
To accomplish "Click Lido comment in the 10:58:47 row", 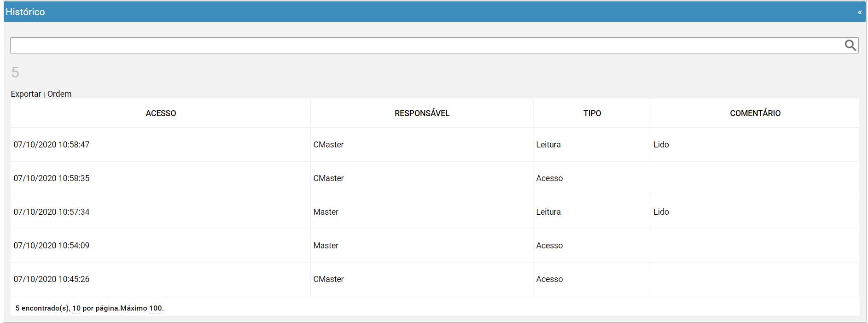I will pyautogui.click(x=661, y=145).
